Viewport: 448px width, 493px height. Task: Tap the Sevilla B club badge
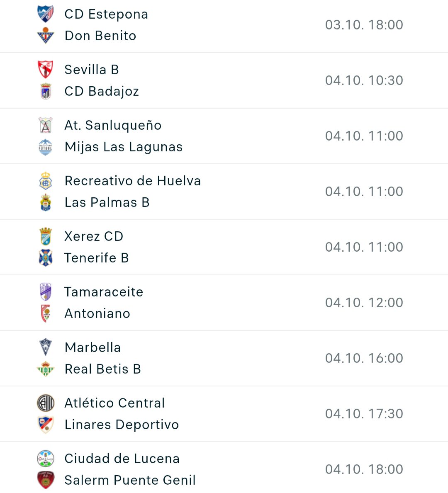pyautogui.click(x=46, y=70)
